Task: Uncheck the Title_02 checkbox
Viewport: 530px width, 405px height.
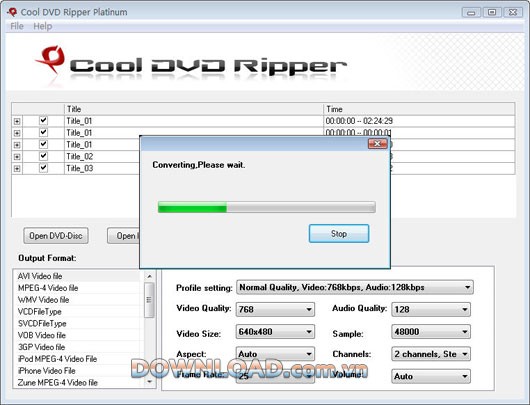Action: click(43, 156)
